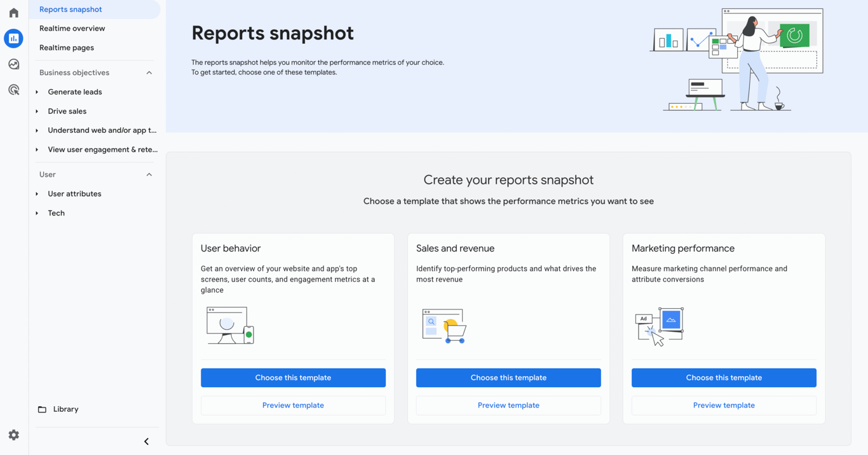Collapse the Business objectives section
The image size is (868, 455).
[x=149, y=72]
